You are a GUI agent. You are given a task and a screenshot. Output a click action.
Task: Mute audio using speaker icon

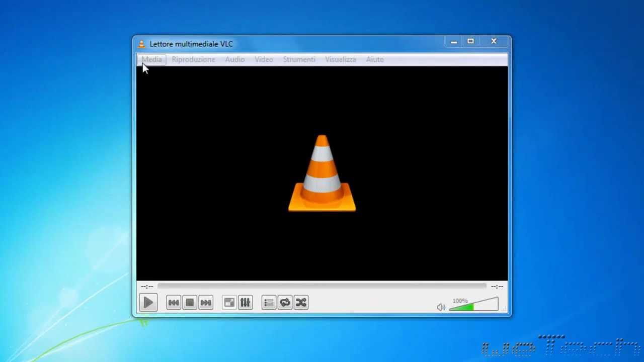441,307
